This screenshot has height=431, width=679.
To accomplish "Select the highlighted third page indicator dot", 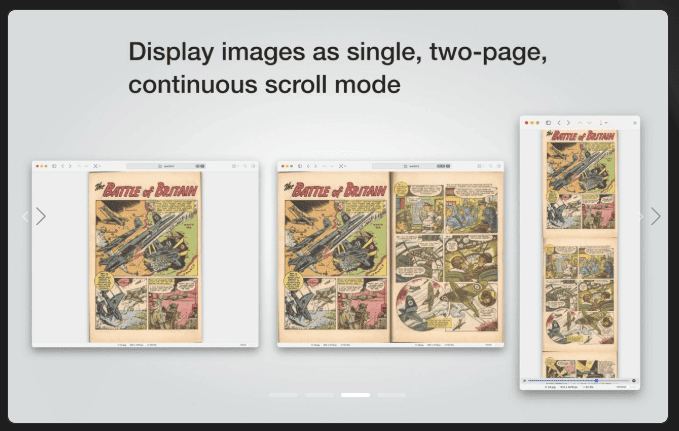I will (x=355, y=395).
